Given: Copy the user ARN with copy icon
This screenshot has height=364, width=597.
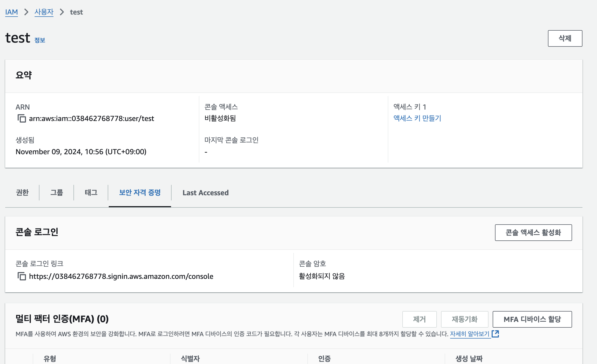Looking at the screenshot, I should click(x=22, y=119).
